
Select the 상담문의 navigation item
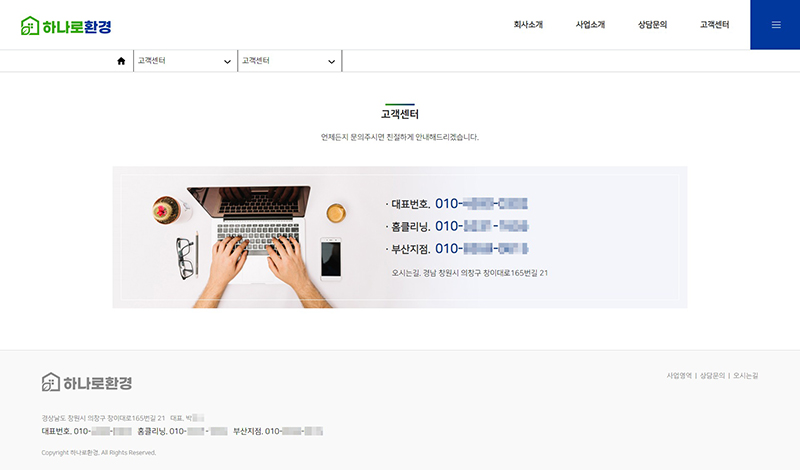tap(653, 24)
